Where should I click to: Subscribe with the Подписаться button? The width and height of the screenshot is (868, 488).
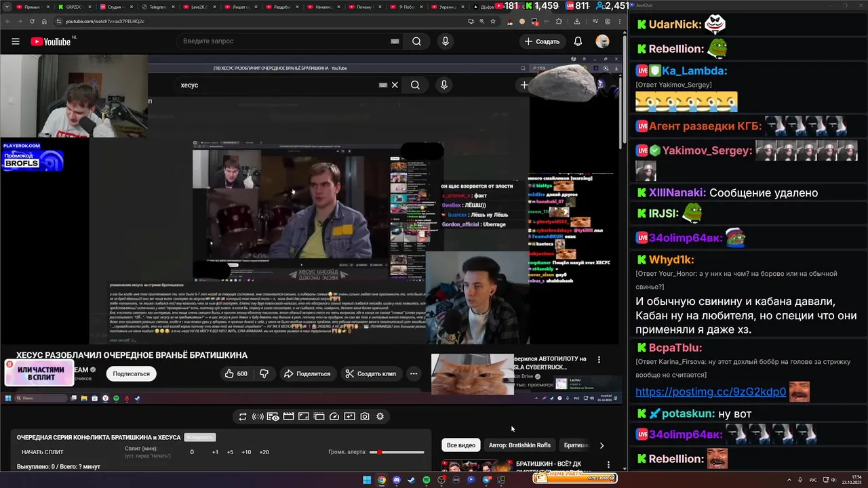click(x=131, y=373)
